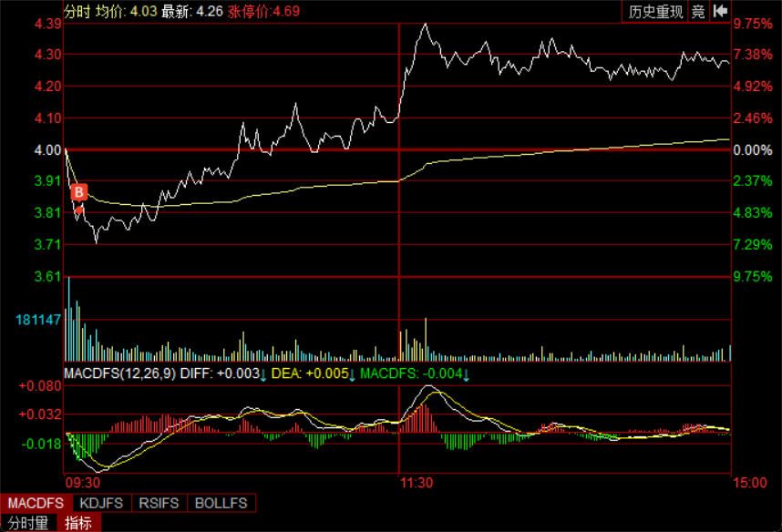The height and width of the screenshot is (532, 782).
Task: Click the 11:30 time axis marker
Action: (x=416, y=482)
